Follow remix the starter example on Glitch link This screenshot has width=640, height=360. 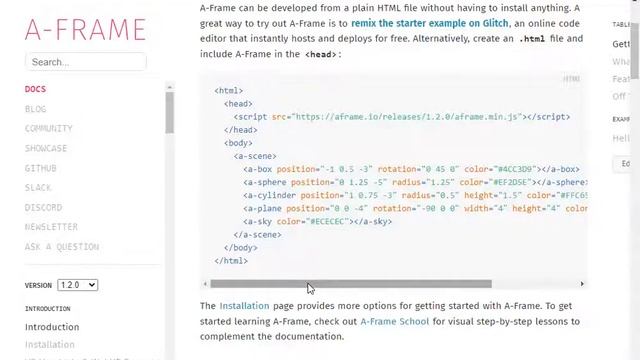click(430, 23)
